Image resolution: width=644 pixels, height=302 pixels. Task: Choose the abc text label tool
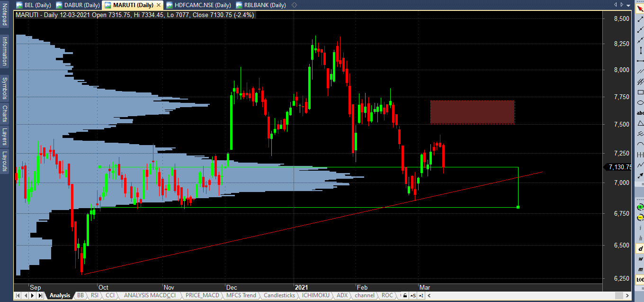[x=640, y=113]
